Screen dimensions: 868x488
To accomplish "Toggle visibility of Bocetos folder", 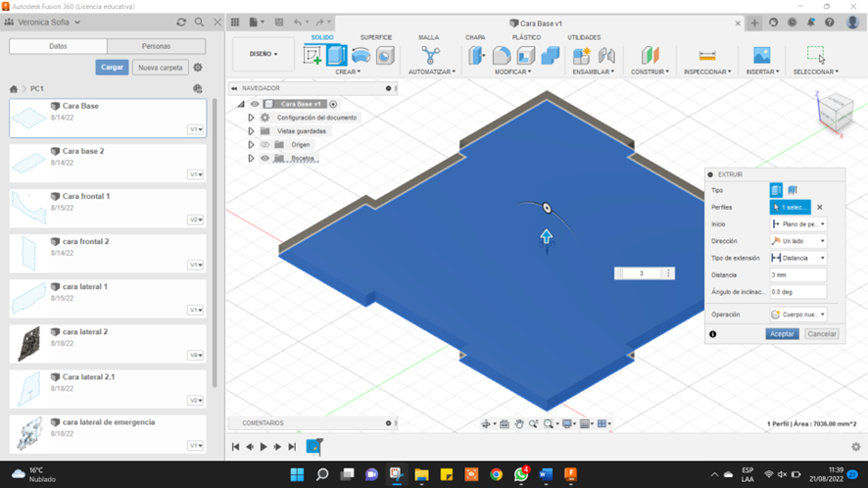I will [265, 159].
